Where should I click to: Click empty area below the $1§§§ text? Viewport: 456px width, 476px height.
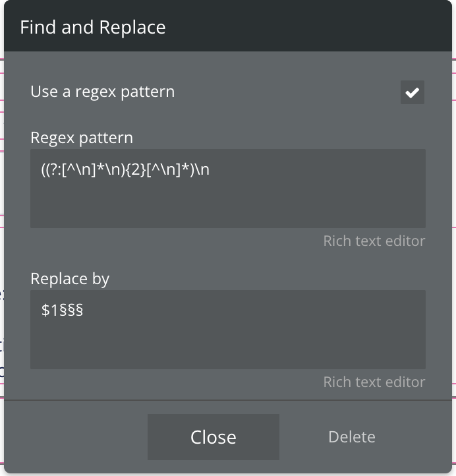(x=228, y=345)
